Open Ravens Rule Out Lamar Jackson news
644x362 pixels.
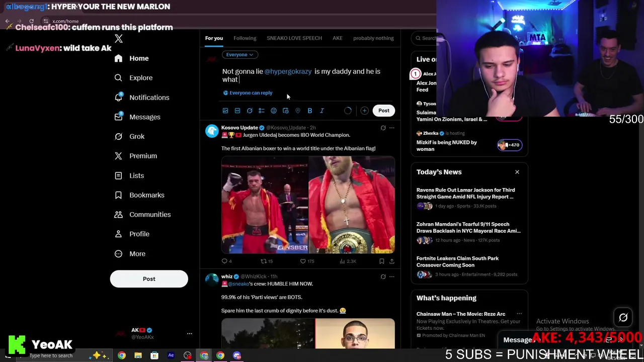[x=469, y=198]
